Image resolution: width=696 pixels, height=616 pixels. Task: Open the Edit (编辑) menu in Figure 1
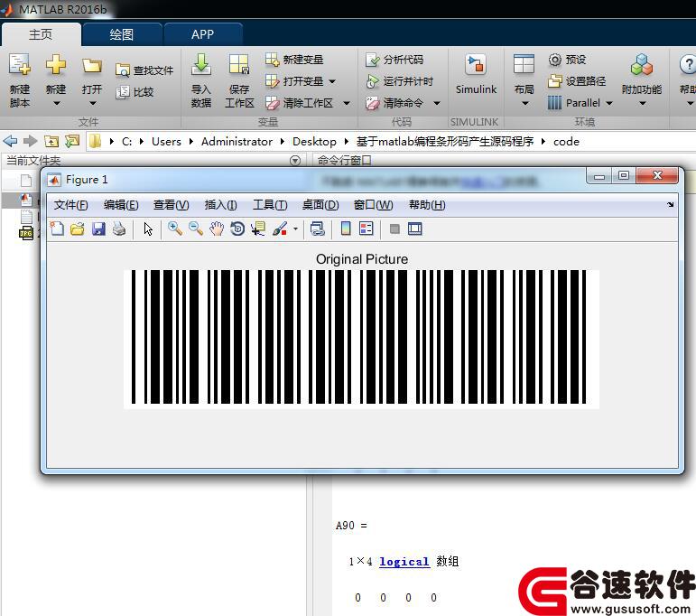121,205
